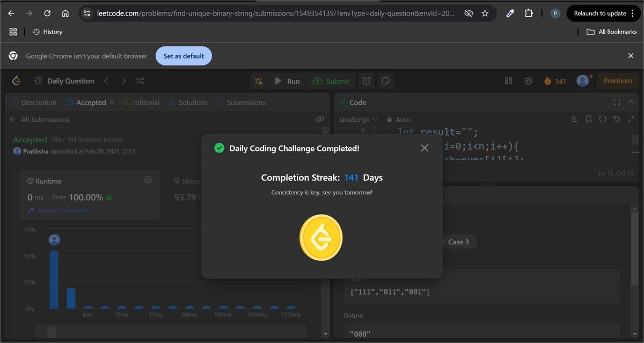The image size is (644, 343).
Task: Close the Accepted tab
Action: (112, 102)
